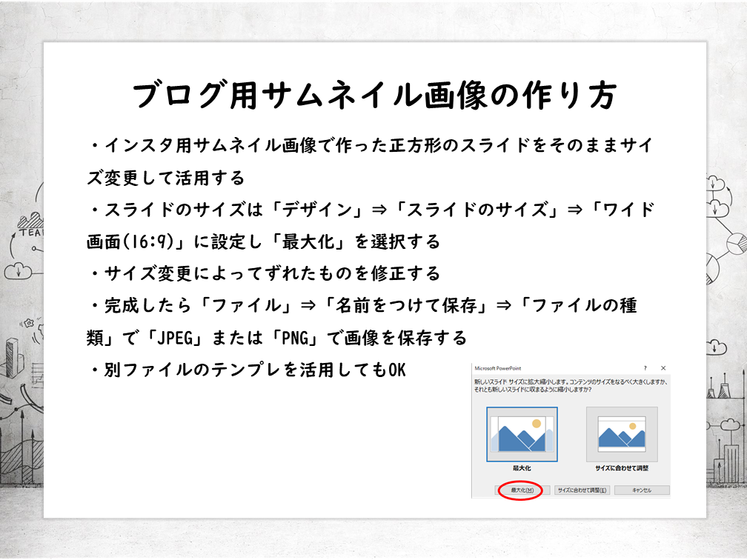Select the bullet サイズ変更によってずれたものを修正する
The image size is (747, 560).
click(x=263, y=273)
